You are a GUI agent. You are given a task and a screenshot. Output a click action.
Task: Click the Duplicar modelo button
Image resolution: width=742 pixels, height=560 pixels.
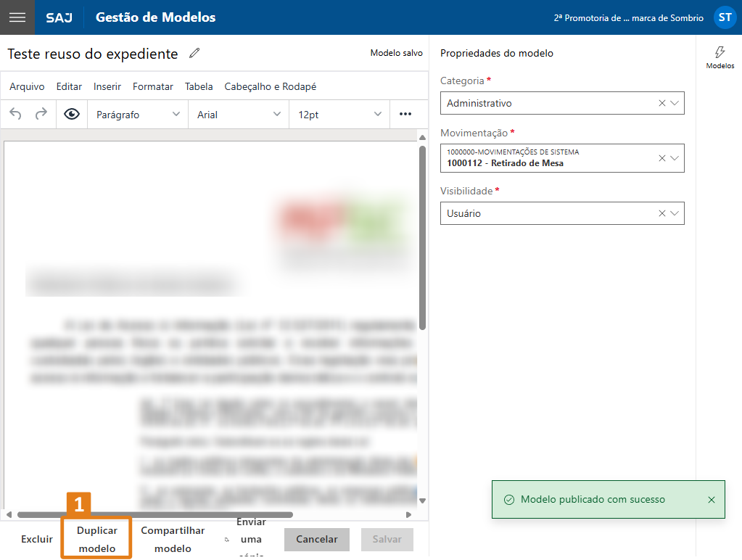tap(97, 540)
